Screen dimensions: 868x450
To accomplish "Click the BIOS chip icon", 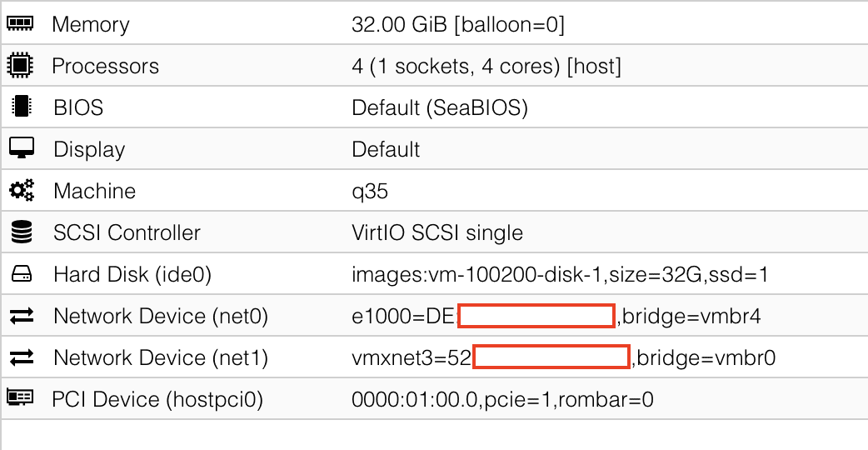I will tap(20, 107).
